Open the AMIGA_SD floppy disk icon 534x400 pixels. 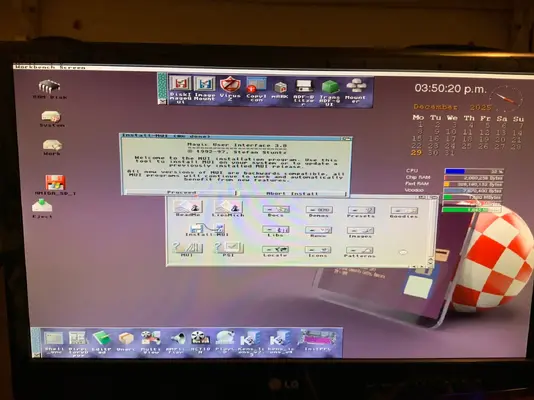pos(55,185)
